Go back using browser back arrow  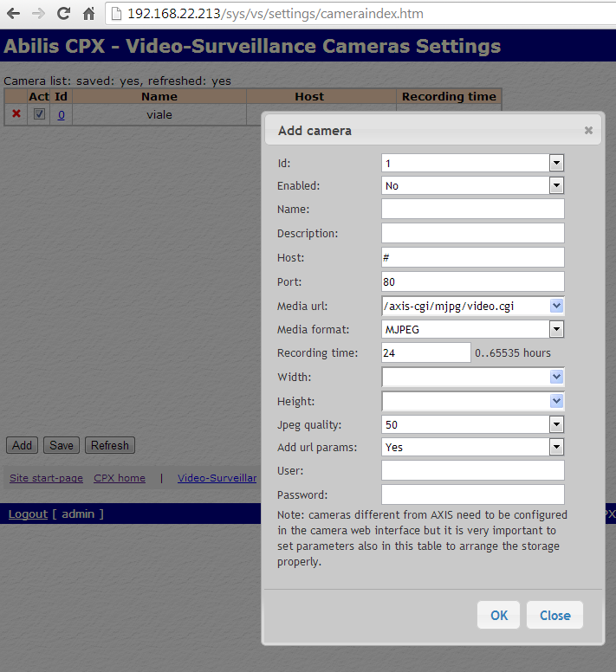click(x=14, y=14)
